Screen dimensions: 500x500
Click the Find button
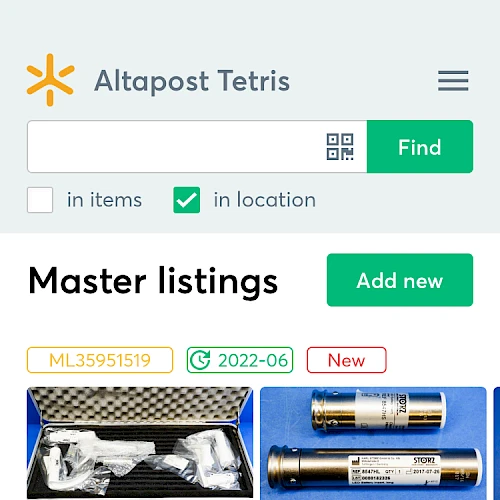(420, 147)
